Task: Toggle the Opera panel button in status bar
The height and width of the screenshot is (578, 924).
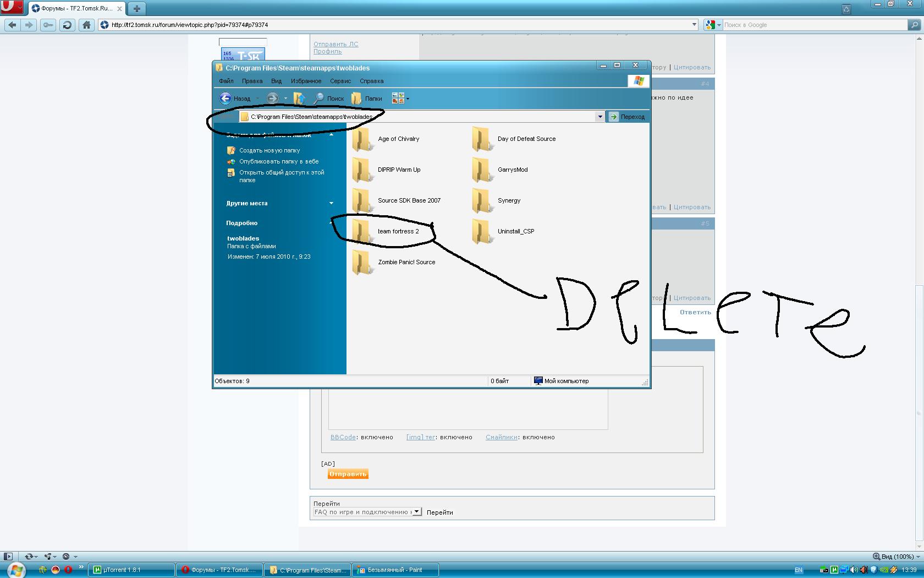Action: tap(8, 557)
